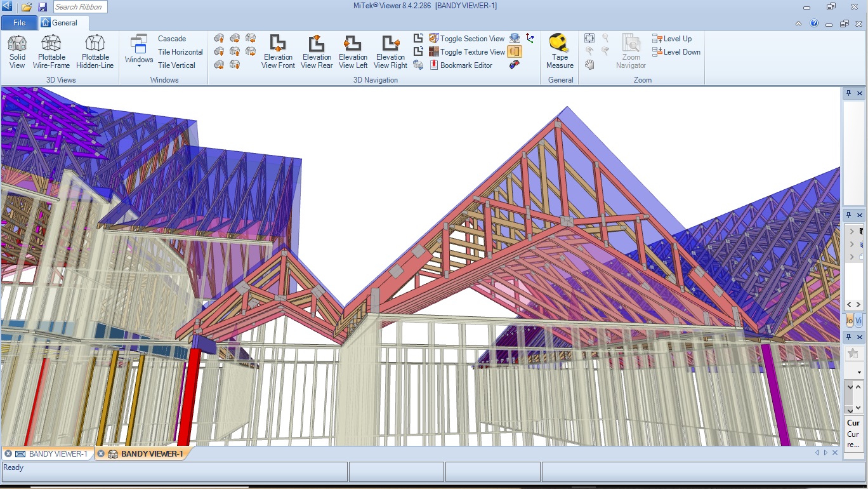Click the 3D glasses stereo icon
This screenshot has width=868, height=489.
tap(515, 65)
